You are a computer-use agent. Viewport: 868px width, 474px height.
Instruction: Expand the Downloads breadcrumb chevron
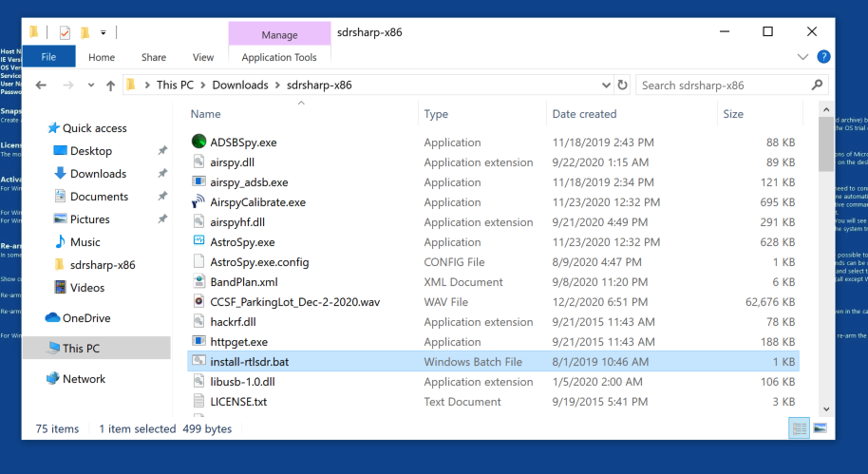point(277,85)
